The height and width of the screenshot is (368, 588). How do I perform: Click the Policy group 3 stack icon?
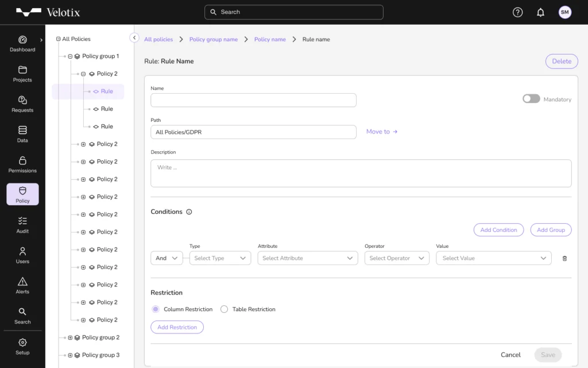(x=78, y=355)
